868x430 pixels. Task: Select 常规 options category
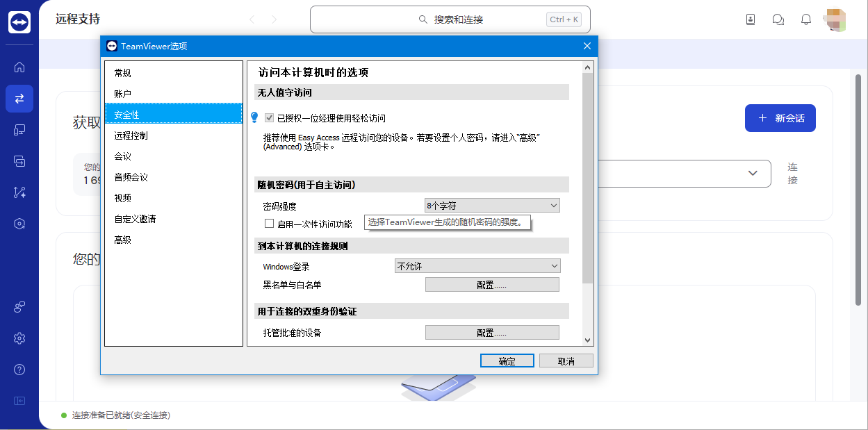point(174,73)
